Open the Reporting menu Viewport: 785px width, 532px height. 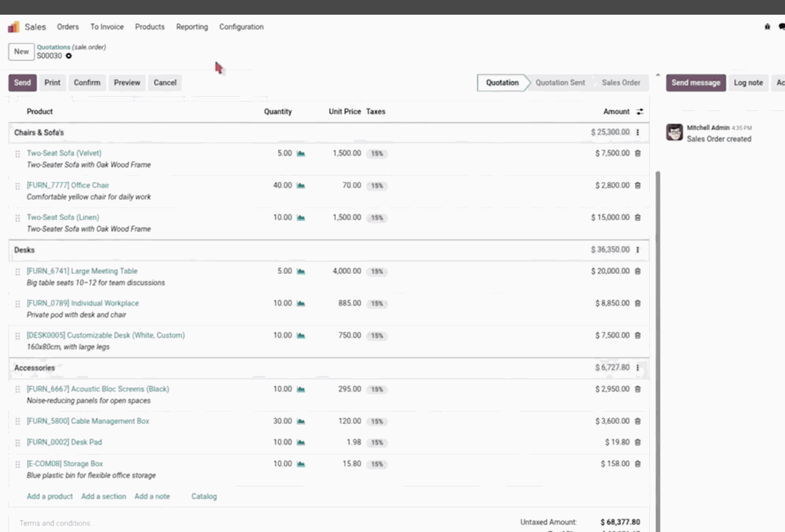192,27
